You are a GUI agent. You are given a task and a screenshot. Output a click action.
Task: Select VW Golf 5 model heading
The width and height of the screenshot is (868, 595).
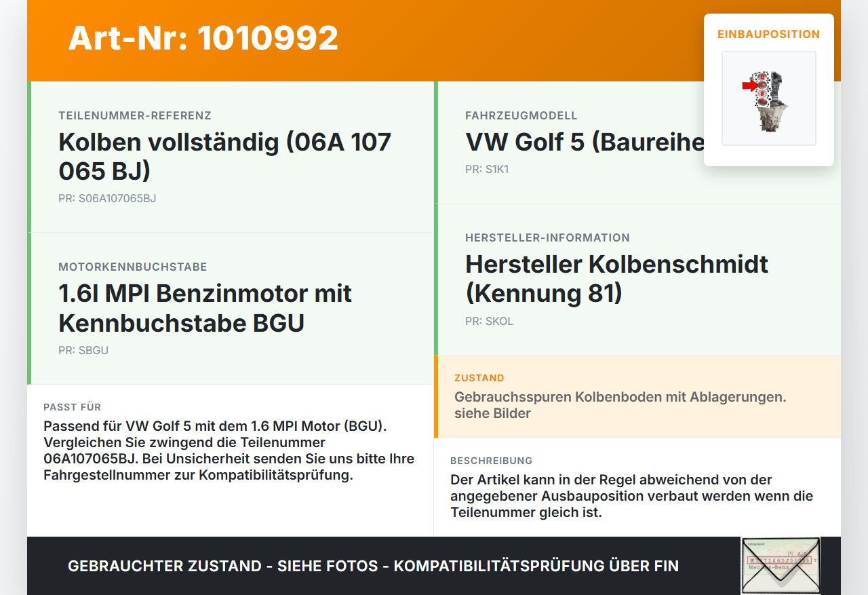[585, 142]
